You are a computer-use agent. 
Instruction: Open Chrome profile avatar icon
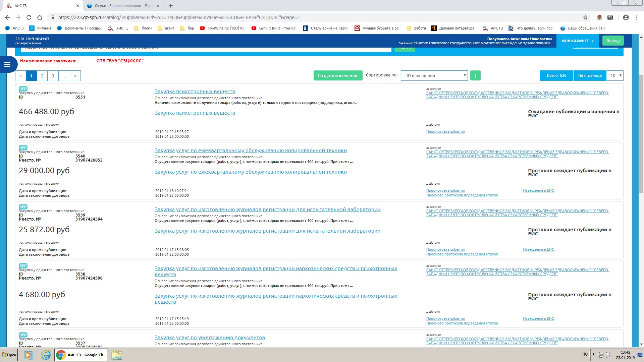(x=626, y=17)
